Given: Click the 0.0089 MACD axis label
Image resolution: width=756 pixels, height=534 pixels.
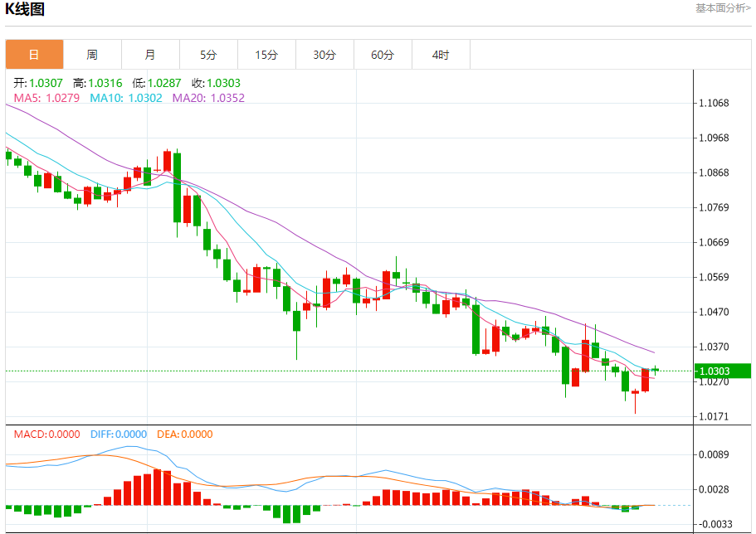Looking at the screenshot, I should [714, 454].
